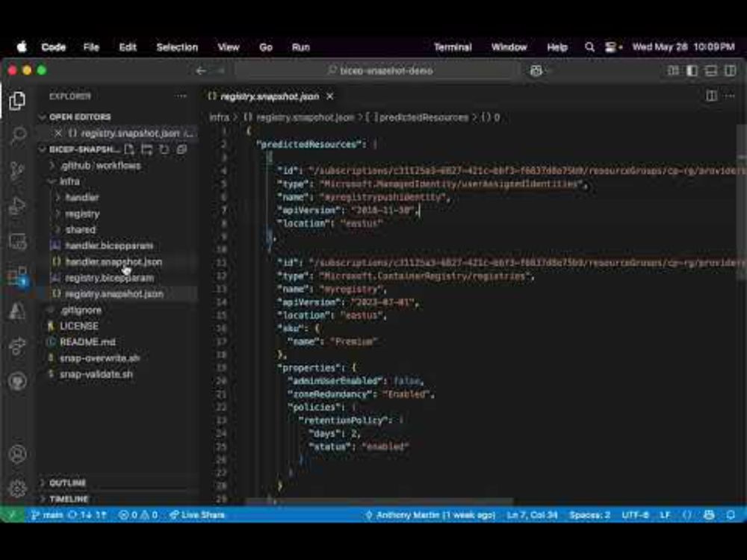Open the Source Control view

click(17, 170)
